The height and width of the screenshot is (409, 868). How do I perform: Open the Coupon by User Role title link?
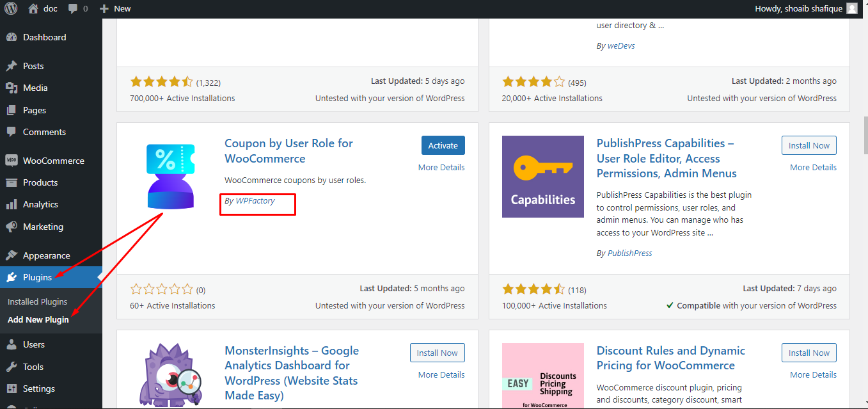[288, 151]
